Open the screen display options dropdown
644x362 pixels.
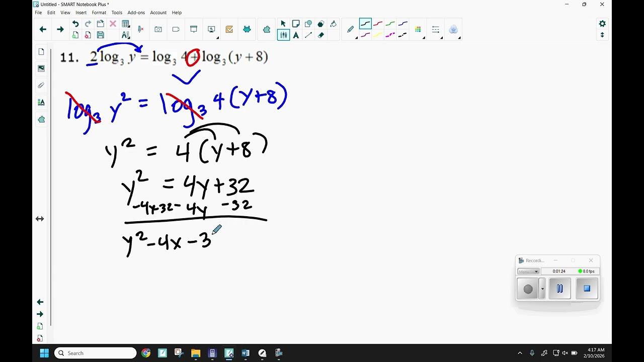(x=212, y=30)
